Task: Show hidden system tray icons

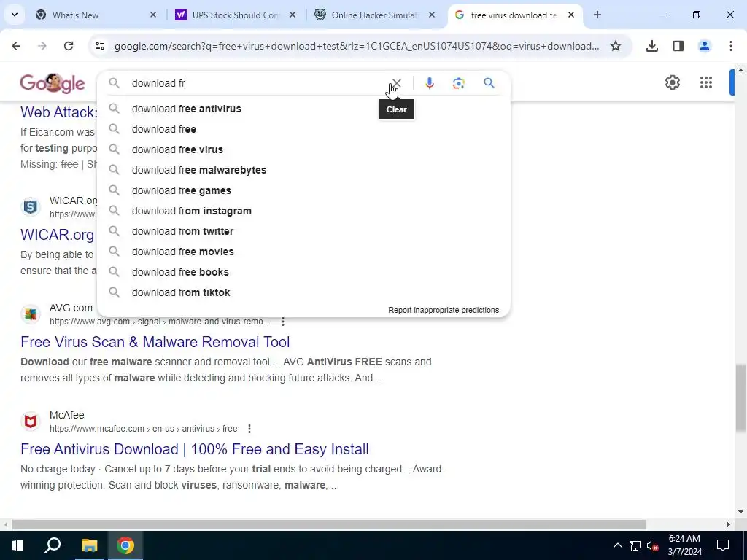Action: 617,545
